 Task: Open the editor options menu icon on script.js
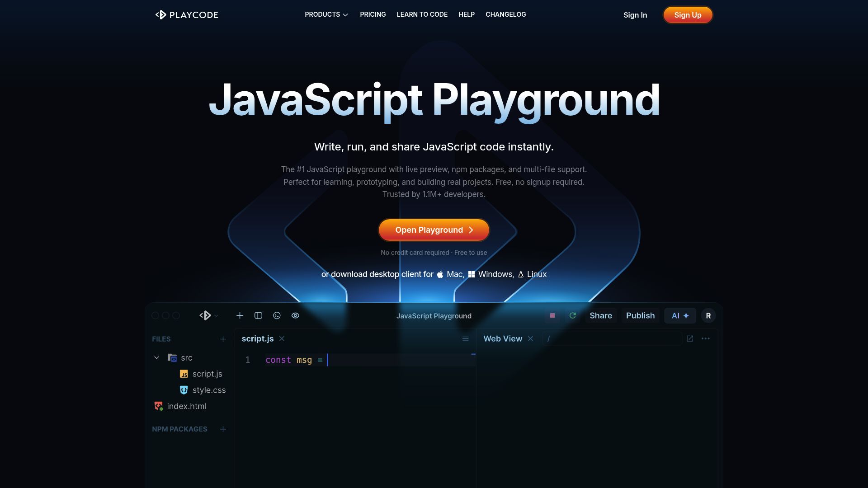tap(466, 338)
